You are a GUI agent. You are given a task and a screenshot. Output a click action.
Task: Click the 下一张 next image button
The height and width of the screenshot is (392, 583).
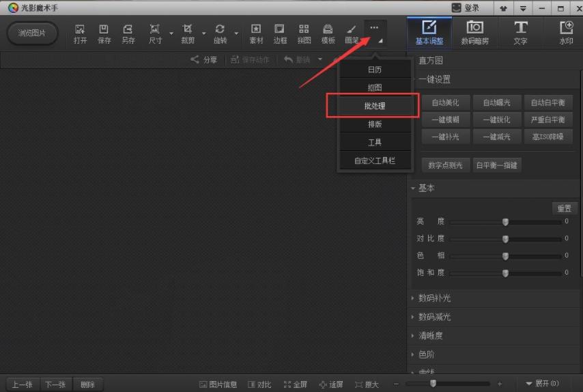click(55, 384)
